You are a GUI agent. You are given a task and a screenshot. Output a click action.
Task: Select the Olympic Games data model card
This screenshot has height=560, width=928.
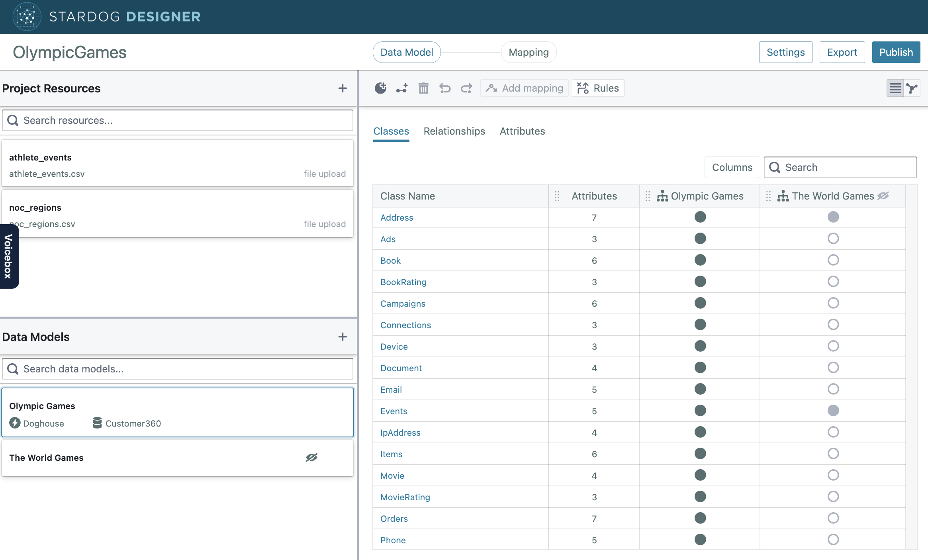point(178,413)
